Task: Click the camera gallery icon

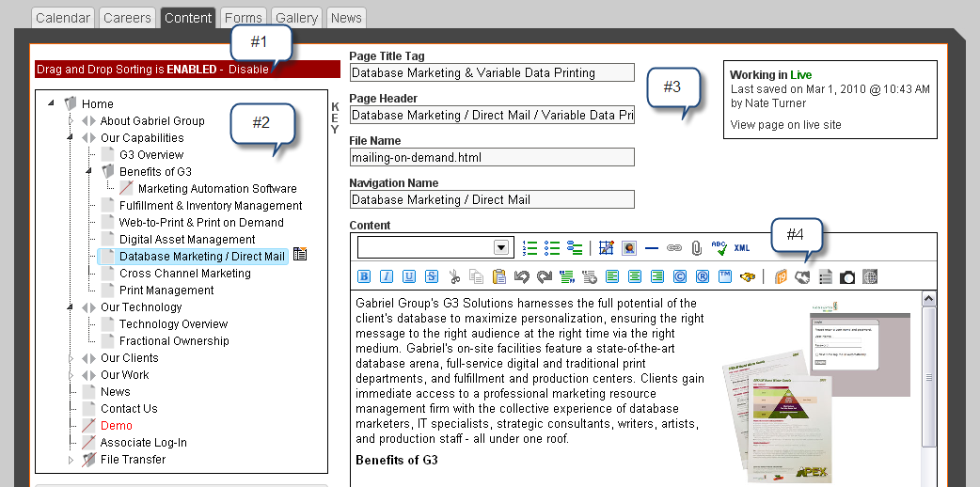Action: pyautogui.click(x=847, y=276)
